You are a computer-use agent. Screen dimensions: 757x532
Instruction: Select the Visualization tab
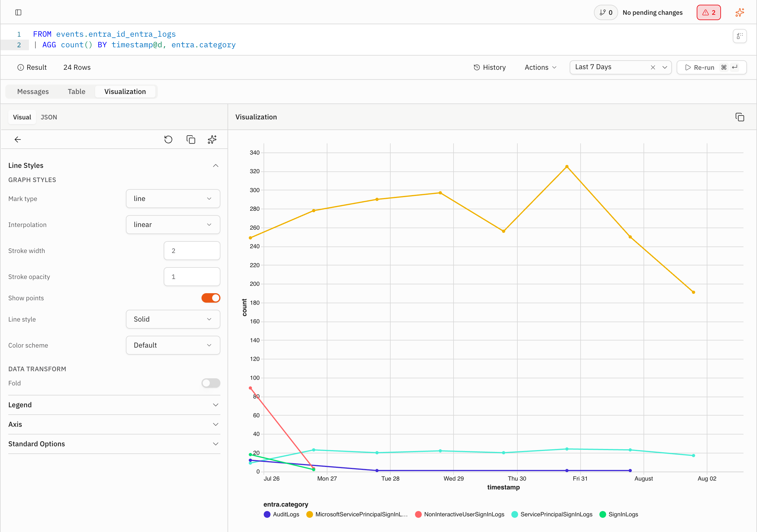pos(125,92)
